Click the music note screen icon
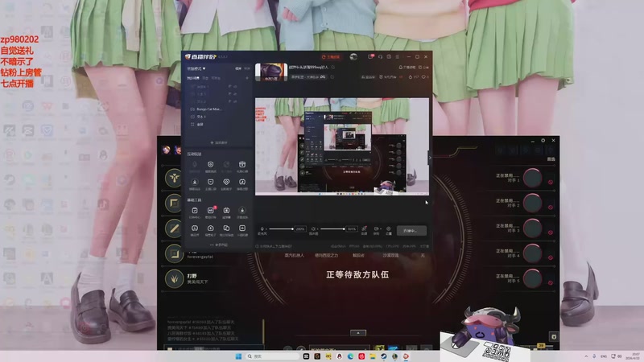This screenshot has height=362, width=644. (242, 182)
